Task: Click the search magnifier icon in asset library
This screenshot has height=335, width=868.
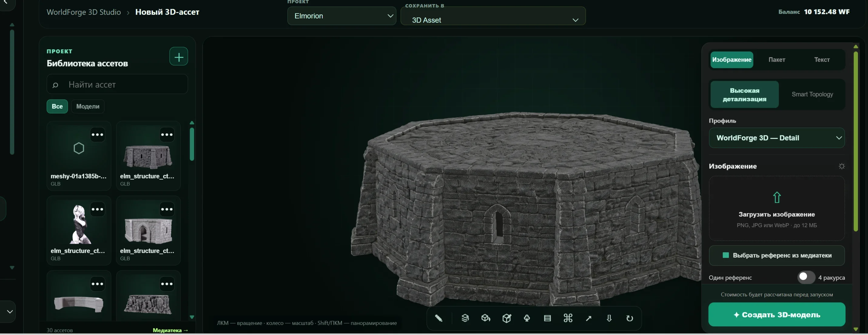Action: [x=55, y=85]
